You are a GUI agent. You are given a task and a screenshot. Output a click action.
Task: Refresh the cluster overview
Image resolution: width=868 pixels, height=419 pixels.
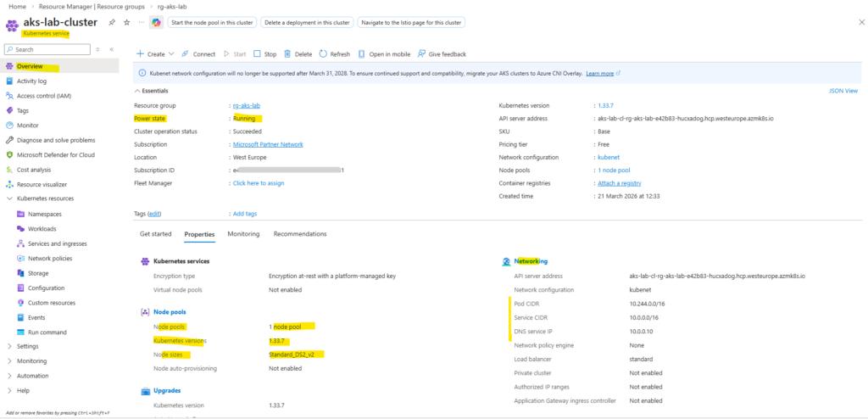click(334, 54)
